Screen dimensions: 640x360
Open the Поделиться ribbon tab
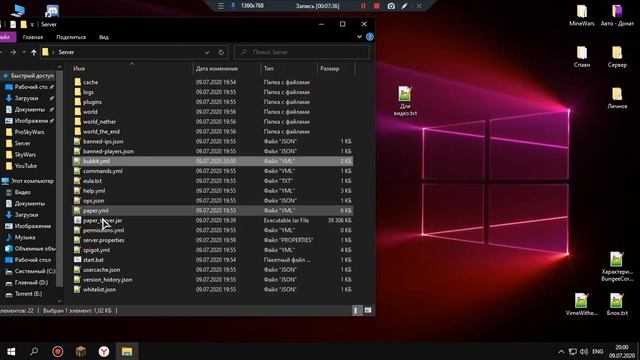71,37
